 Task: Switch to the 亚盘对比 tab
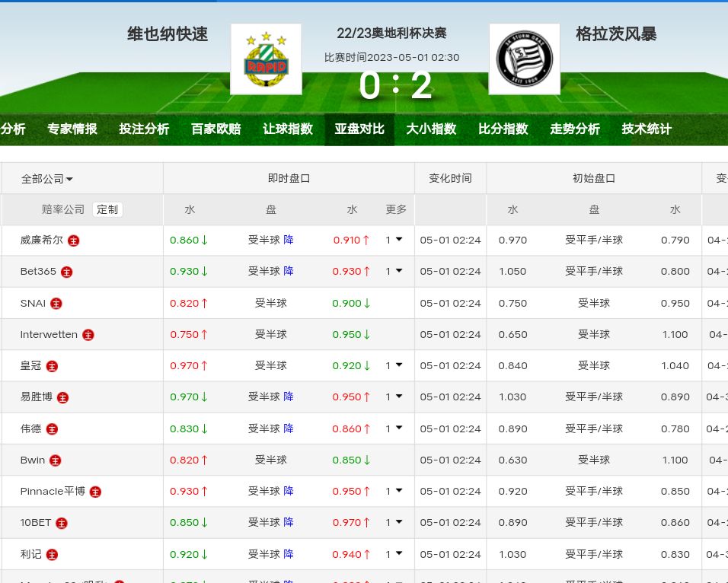359,129
